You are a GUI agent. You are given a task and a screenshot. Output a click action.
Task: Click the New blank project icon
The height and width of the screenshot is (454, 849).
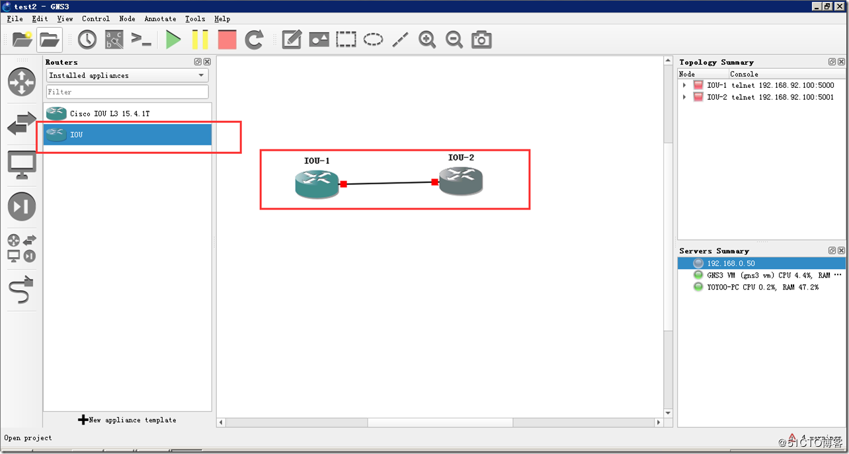click(x=22, y=40)
